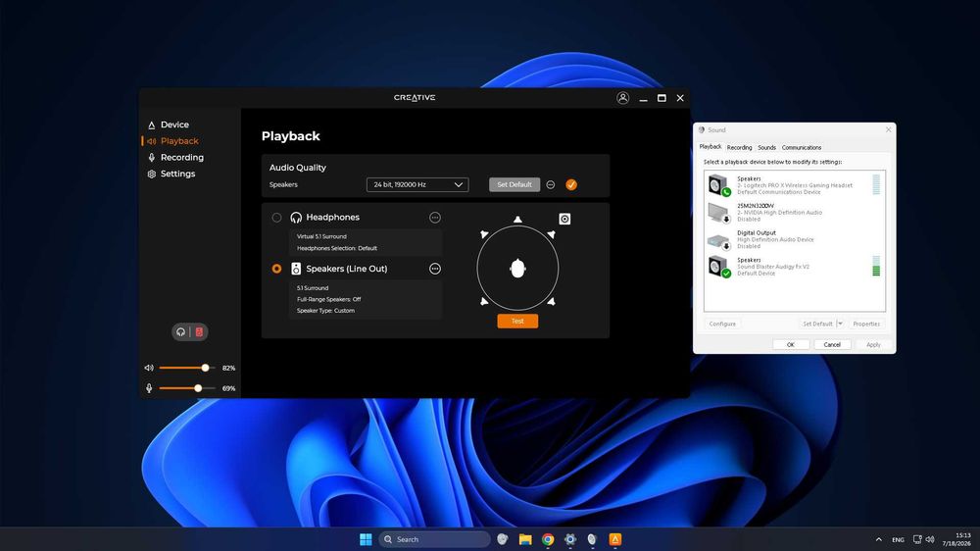Click the Set Default button in Audio Quality
980x551 pixels.
pos(514,184)
